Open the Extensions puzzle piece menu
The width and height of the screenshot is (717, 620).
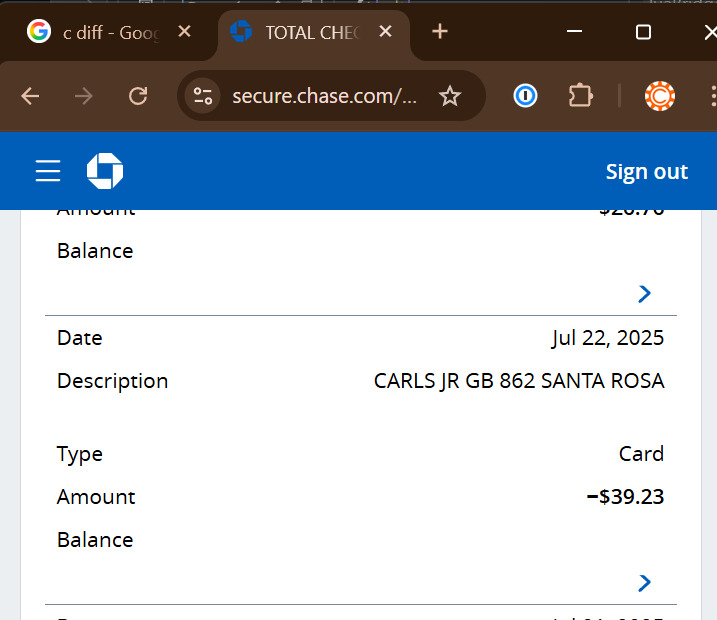(580, 96)
